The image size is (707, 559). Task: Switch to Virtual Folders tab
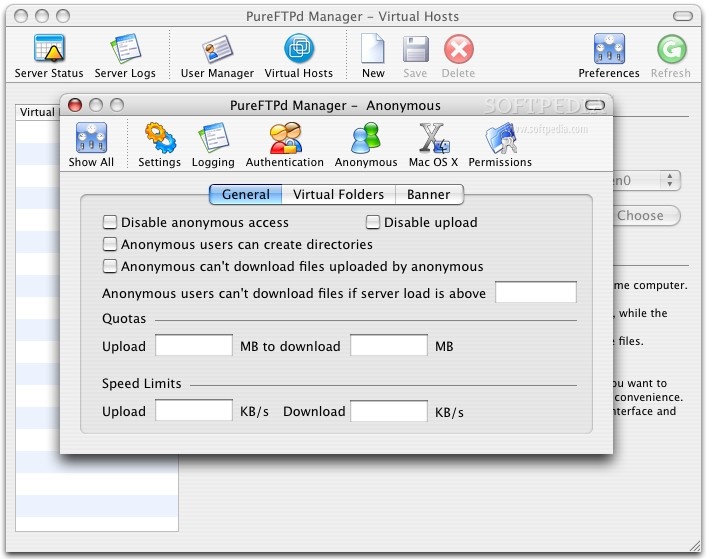(338, 194)
